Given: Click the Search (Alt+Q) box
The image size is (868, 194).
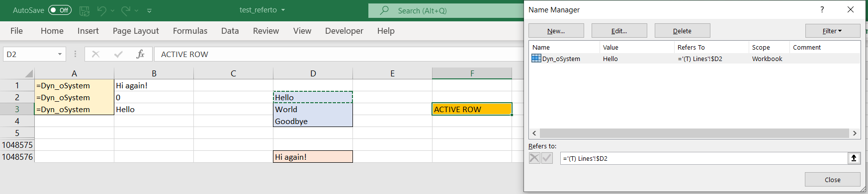Looking at the screenshot, I should tap(446, 10).
